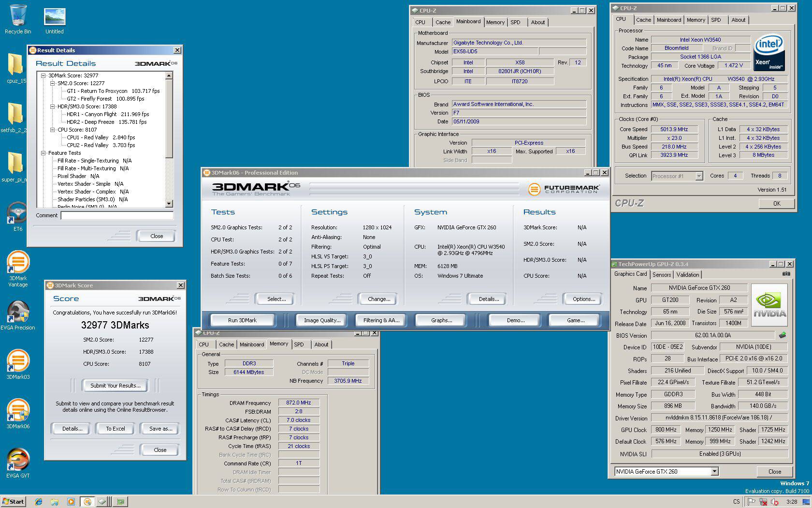Click Select button under Tests

pyautogui.click(x=276, y=299)
